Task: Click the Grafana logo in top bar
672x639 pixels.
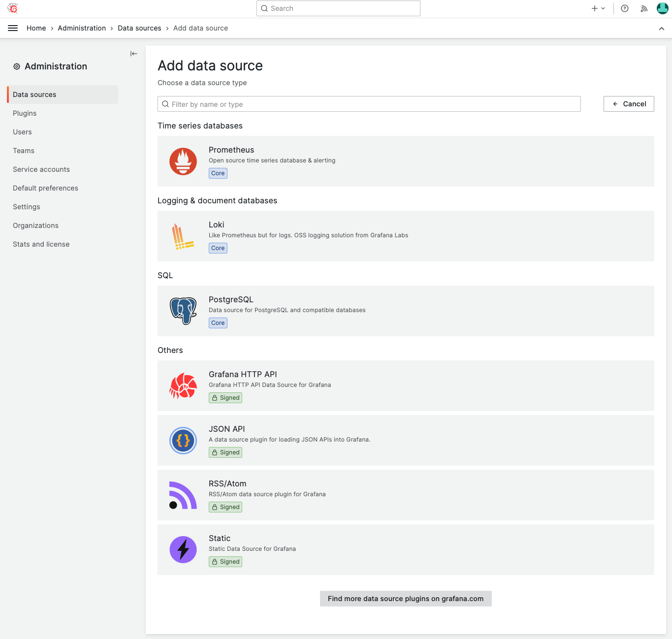Action: pos(13,8)
